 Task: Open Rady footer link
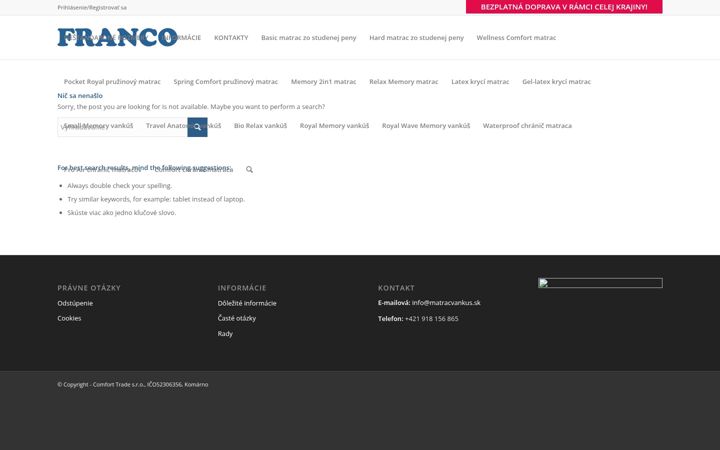click(225, 334)
